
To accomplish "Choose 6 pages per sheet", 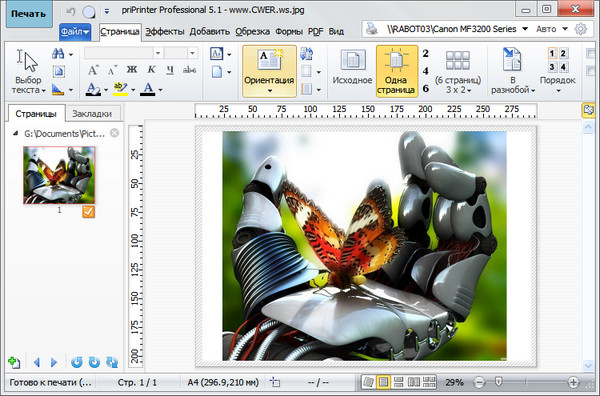I will 426,88.
